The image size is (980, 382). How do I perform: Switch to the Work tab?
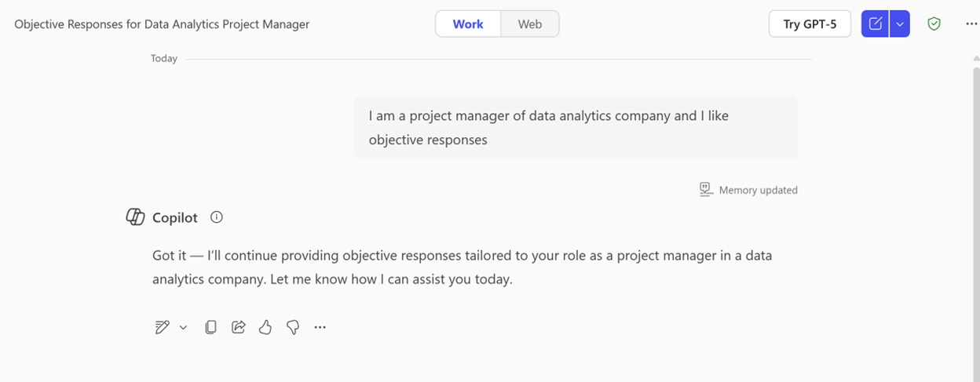pos(468,24)
